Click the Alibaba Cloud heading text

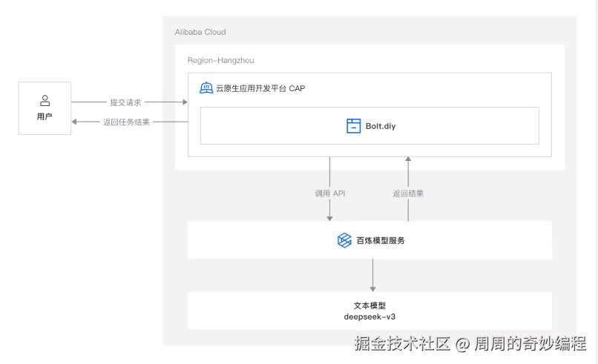[200, 32]
